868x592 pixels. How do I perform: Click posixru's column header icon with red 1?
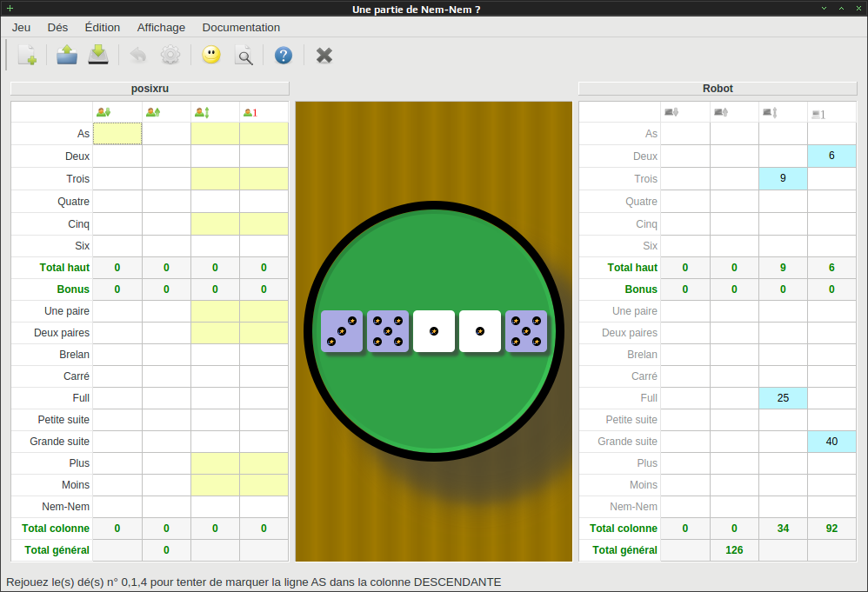coord(250,112)
